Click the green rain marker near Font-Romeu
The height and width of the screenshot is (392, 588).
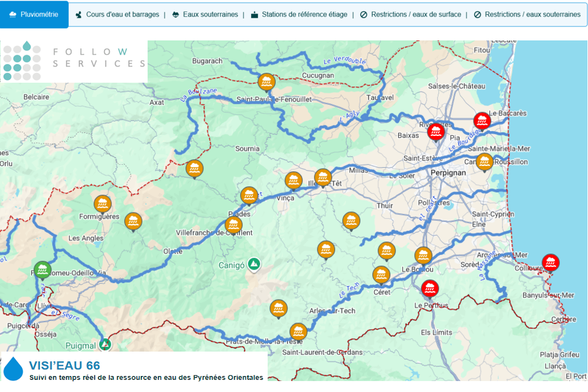click(42, 269)
